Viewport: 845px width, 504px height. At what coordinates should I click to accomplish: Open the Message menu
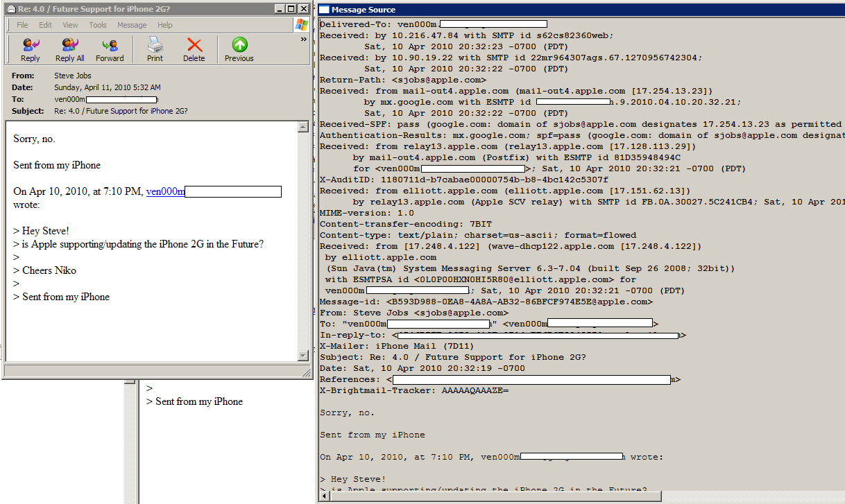coord(132,25)
